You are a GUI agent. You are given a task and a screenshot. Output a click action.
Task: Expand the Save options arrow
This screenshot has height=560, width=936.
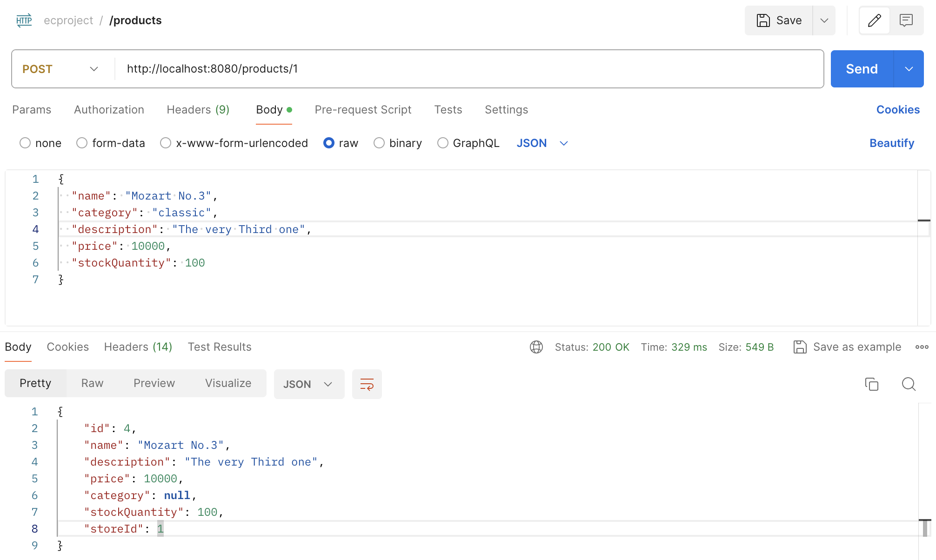point(824,20)
